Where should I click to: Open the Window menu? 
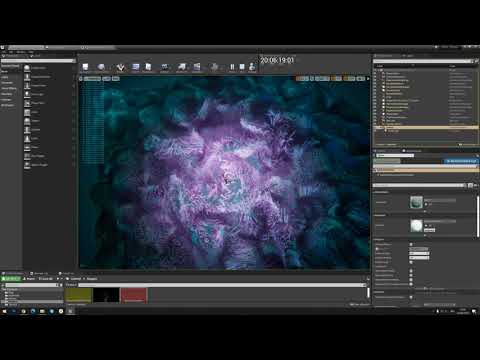[21, 52]
